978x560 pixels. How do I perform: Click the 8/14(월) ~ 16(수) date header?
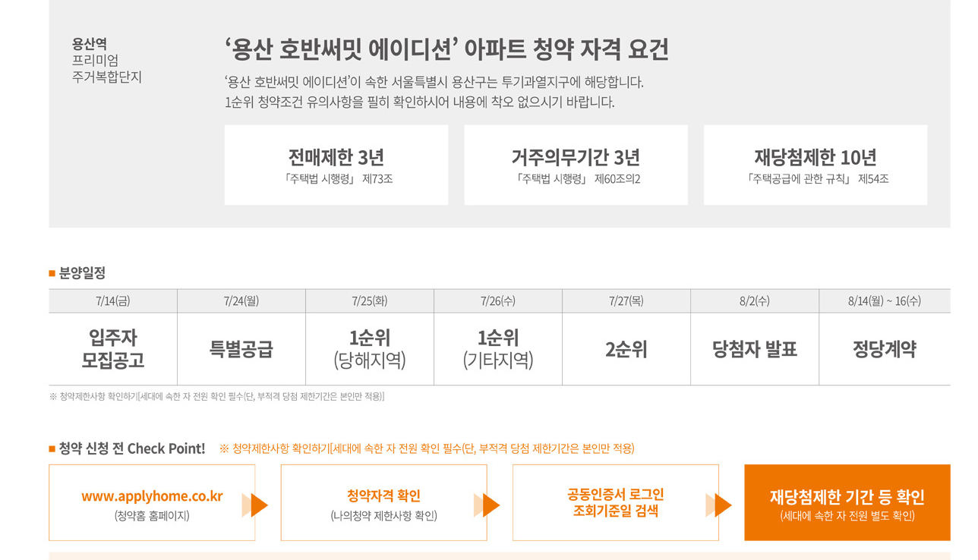point(885,301)
